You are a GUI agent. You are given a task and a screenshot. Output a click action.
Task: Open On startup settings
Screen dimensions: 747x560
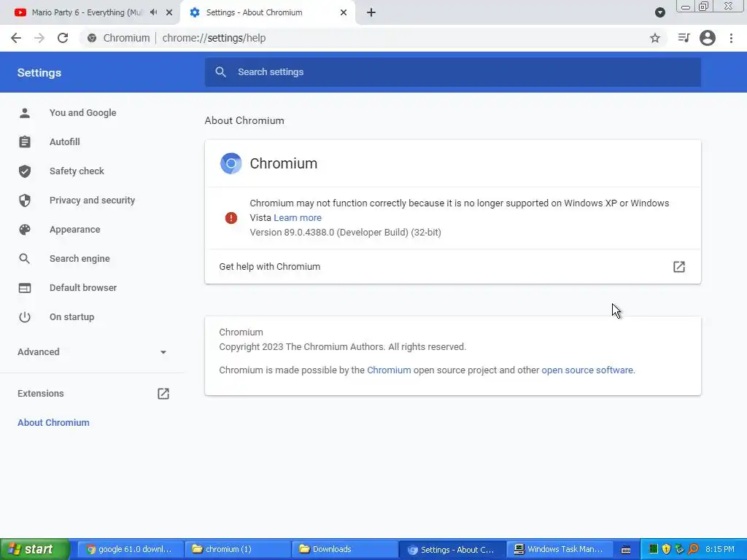(72, 317)
